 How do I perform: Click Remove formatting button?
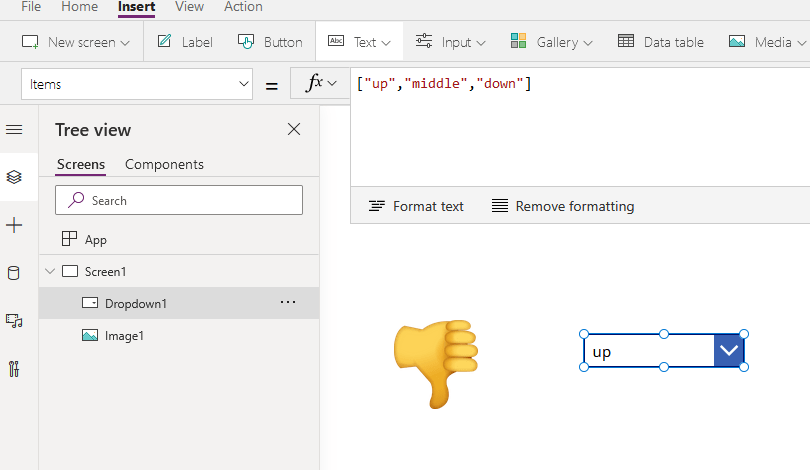[563, 206]
